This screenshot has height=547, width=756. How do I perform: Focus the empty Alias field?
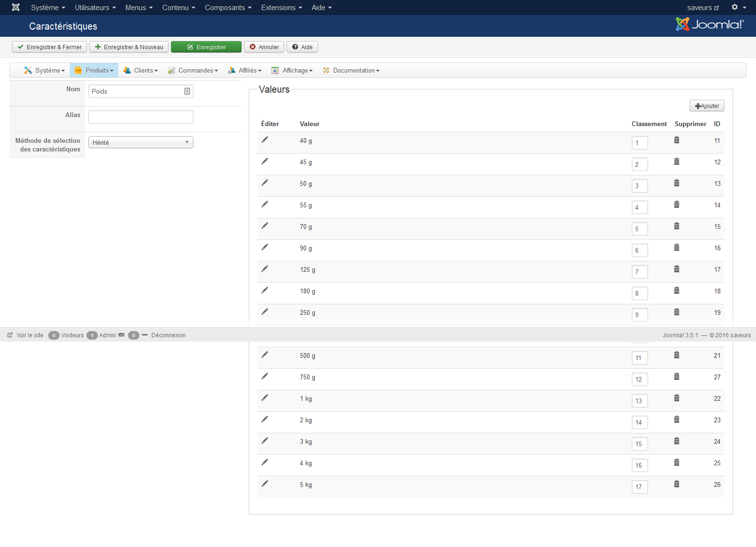[x=141, y=117]
